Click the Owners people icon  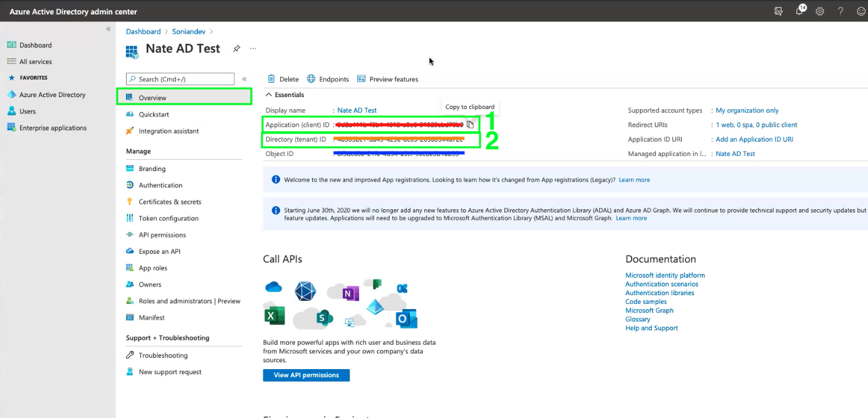[x=130, y=285]
